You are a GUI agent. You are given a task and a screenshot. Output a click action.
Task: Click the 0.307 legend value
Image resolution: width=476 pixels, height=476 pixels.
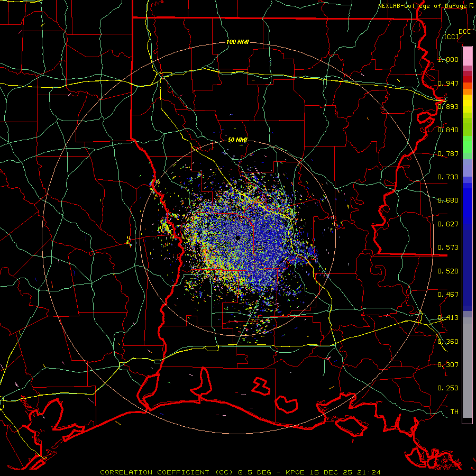448,365
